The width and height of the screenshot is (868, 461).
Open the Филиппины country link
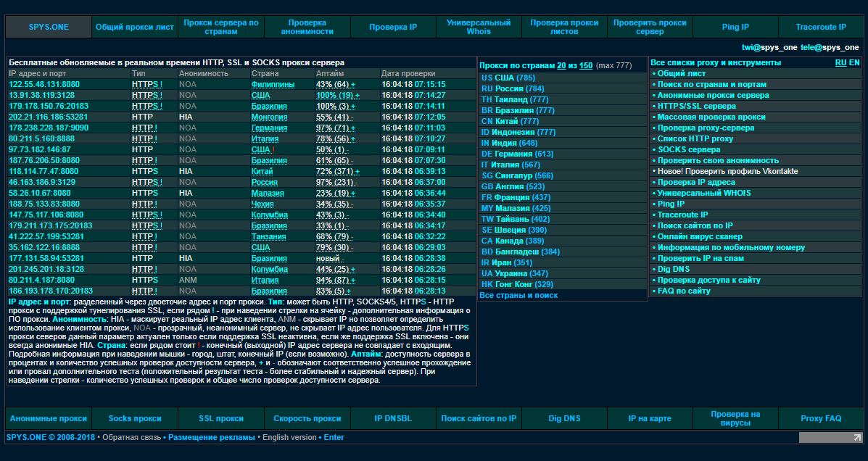[x=273, y=85]
